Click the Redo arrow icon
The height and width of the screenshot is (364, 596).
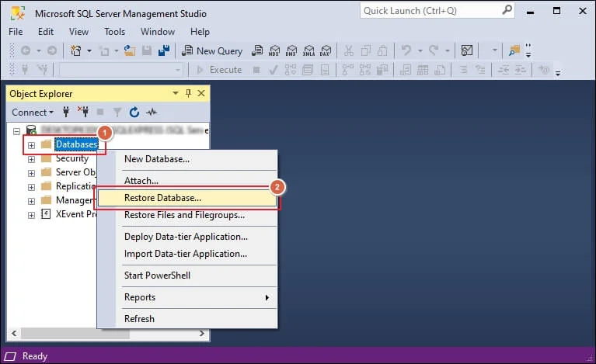coord(434,50)
